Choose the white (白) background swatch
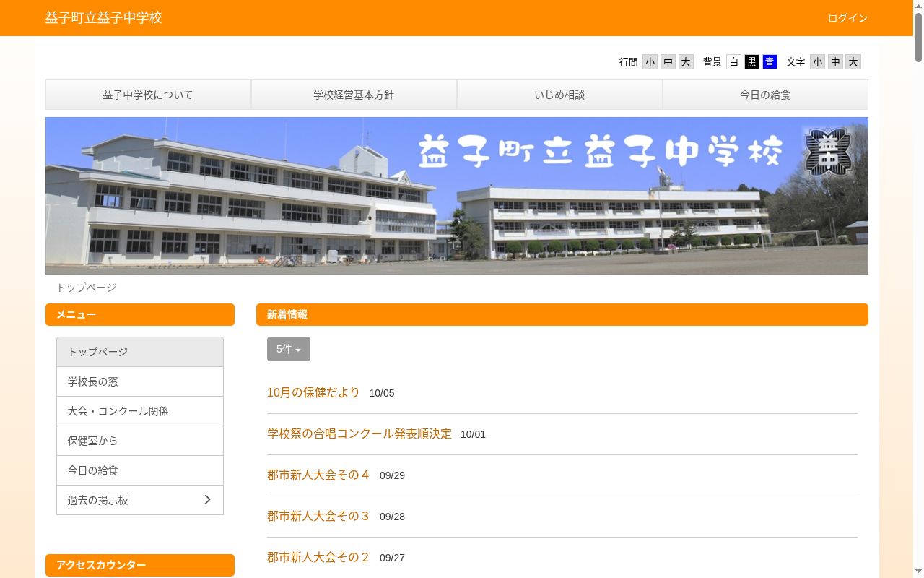 coord(733,62)
